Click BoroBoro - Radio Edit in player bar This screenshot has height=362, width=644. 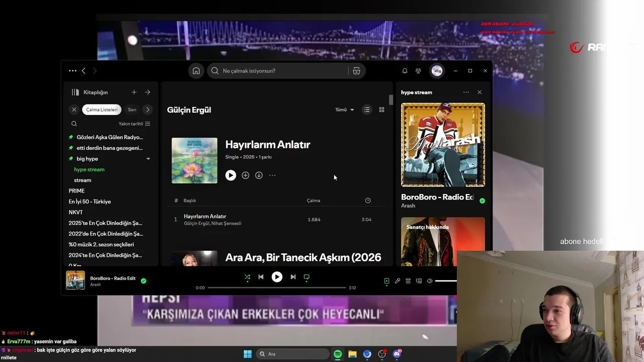(x=113, y=278)
